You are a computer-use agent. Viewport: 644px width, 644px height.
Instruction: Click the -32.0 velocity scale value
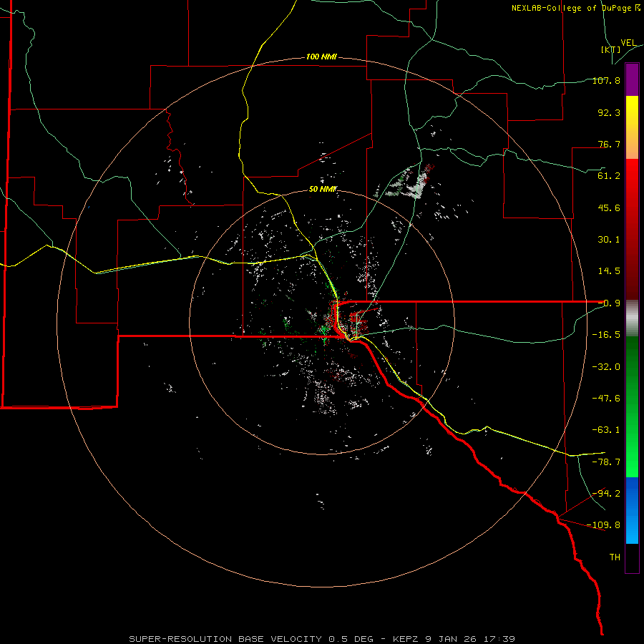(x=606, y=367)
